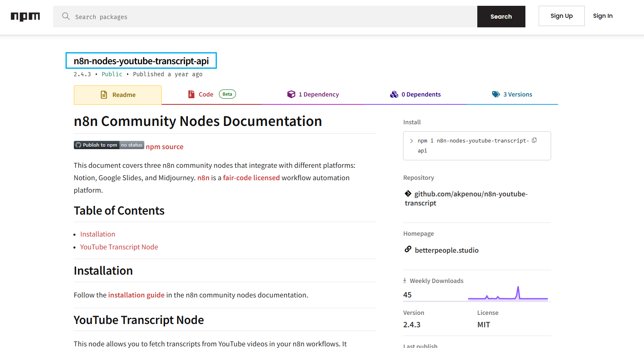Click the homepage chain link icon
This screenshot has width=644, height=348.
click(408, 249)
